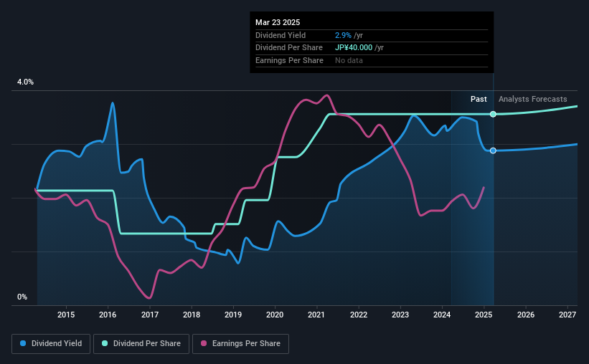Viewport: 589px width, 364px height.
Task: Click the 0% y-axis label
Action: (x=22, y=297)
